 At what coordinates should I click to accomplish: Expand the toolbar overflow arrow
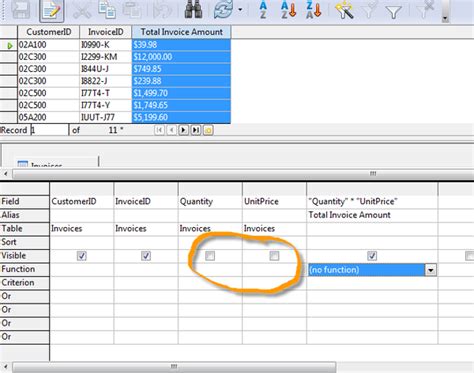pos(445,18)
